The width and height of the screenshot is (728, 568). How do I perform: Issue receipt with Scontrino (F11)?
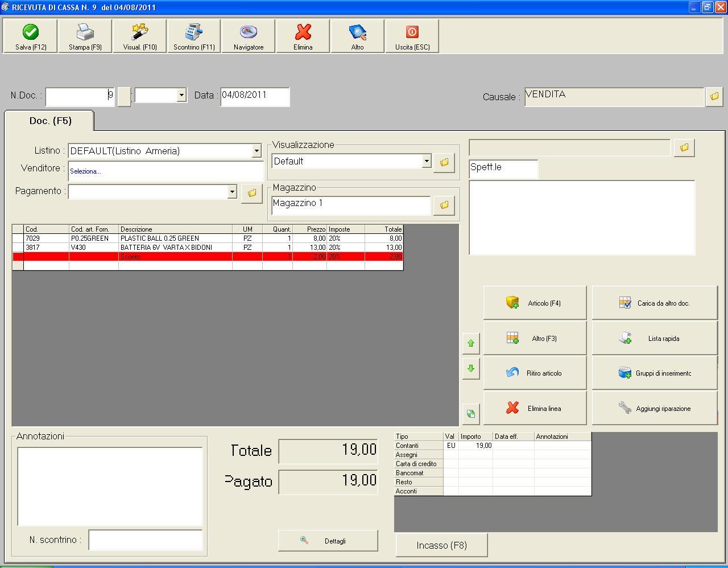tap(194, 36)
